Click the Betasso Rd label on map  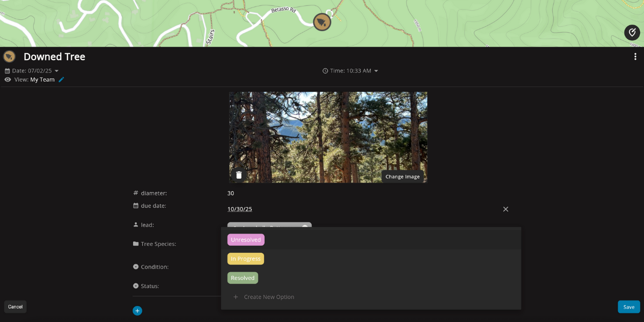tap(283, 10)
